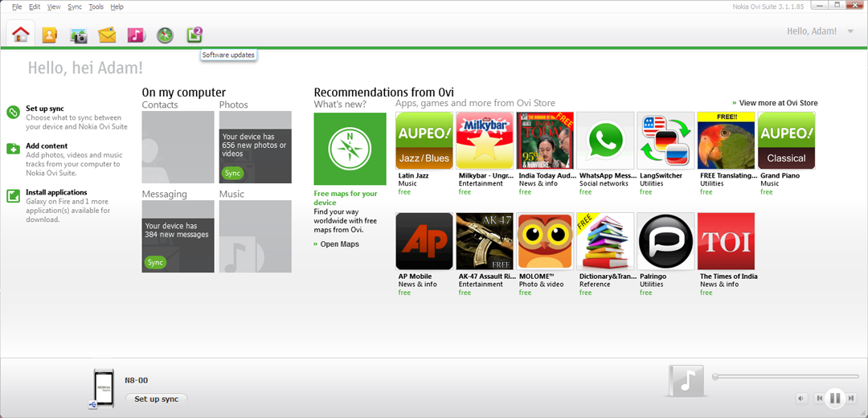Viewport: 868px width, 418px height.
Task: Open the Sync menu
Action: pos(75,6)
